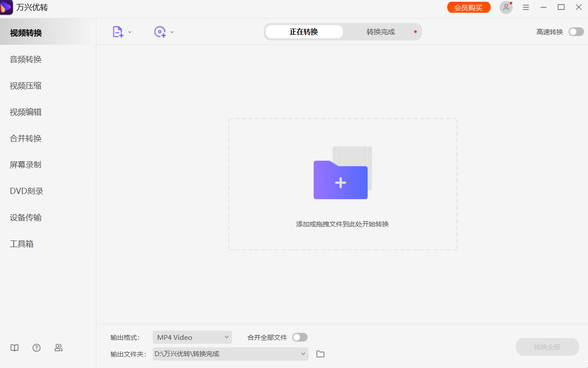Select 视频转换 in the sidebar
Screen dimensions: 588x368
pyautogui.click(x=48, y=33)
